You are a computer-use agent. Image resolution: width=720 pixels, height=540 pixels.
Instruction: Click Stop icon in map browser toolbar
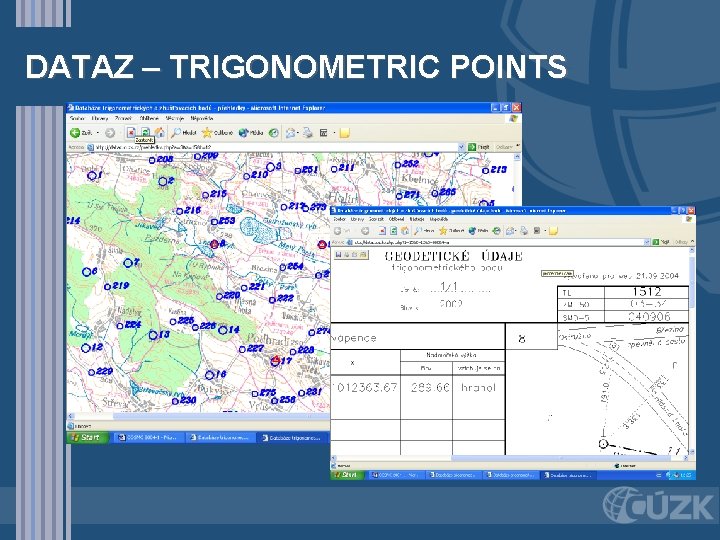click(x=131, y=133)
